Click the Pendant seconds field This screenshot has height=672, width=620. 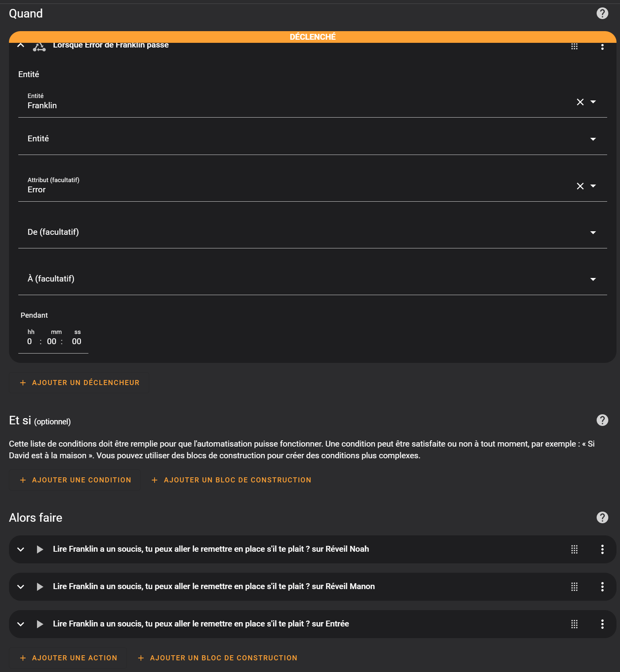coord(77,341)
